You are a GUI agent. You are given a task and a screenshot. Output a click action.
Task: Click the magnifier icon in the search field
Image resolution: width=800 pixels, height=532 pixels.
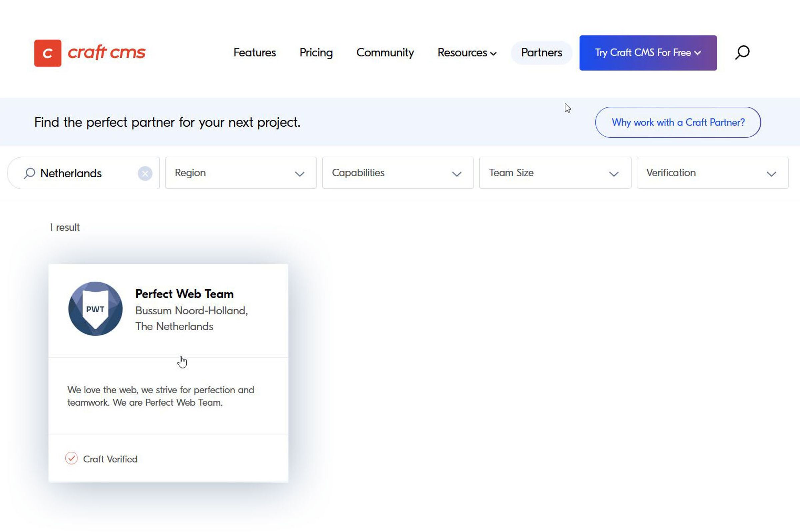(30, 173)
